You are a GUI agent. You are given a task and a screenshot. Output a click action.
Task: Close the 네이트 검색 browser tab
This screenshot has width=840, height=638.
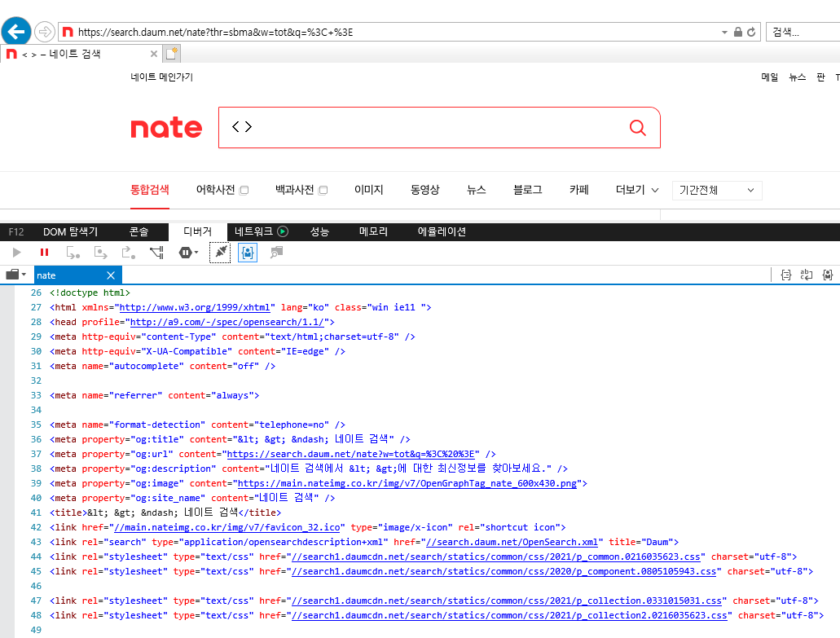click(154, 54)
